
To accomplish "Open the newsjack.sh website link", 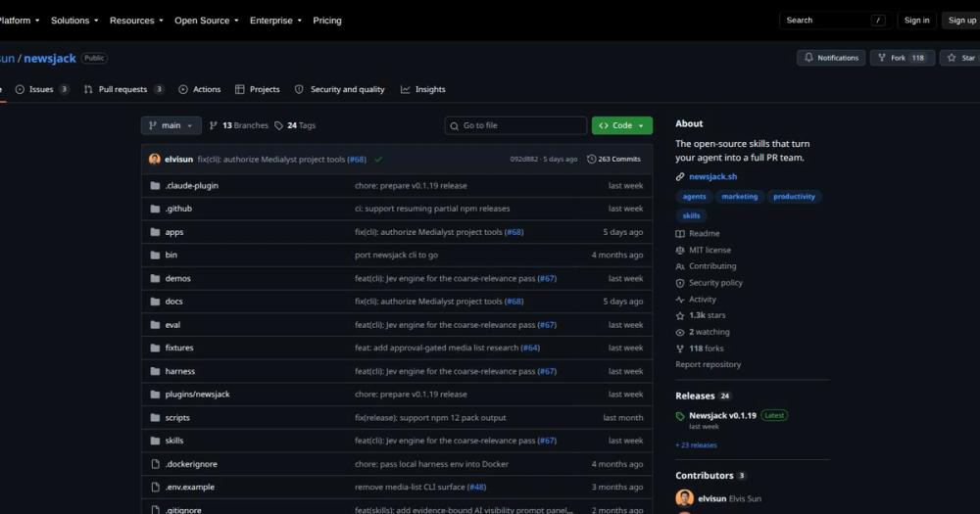I will tap(712, 177).
